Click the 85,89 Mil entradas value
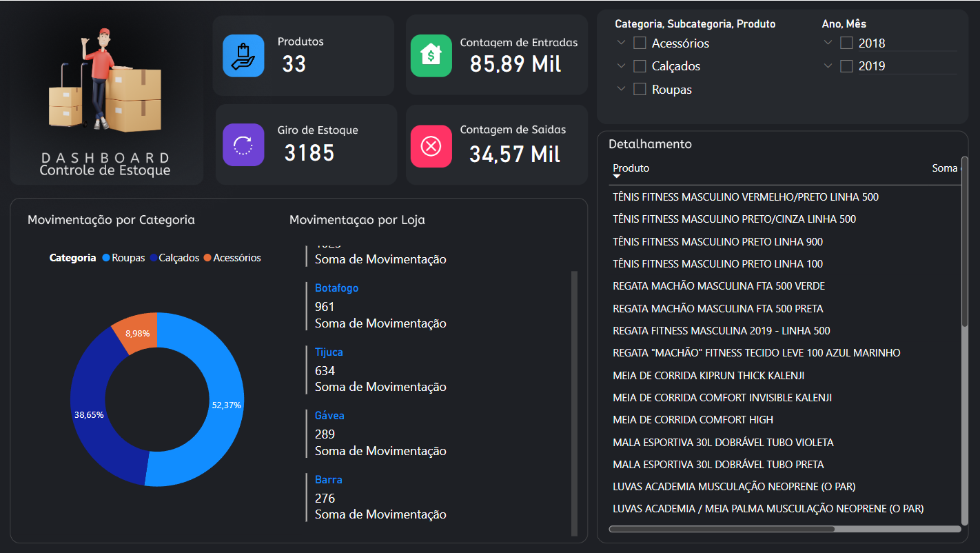Viewport: 980px width, 553px height. point(515,64)
